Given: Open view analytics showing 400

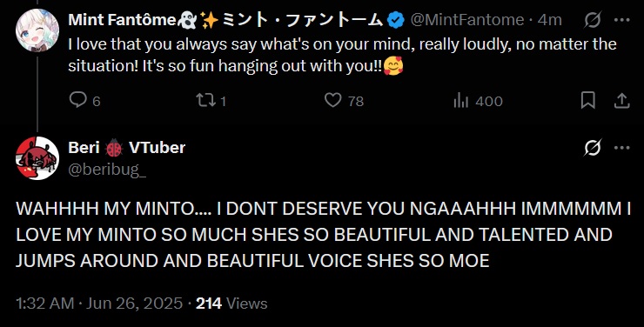Looking at the screenshot, I should [x=478, y=101].
